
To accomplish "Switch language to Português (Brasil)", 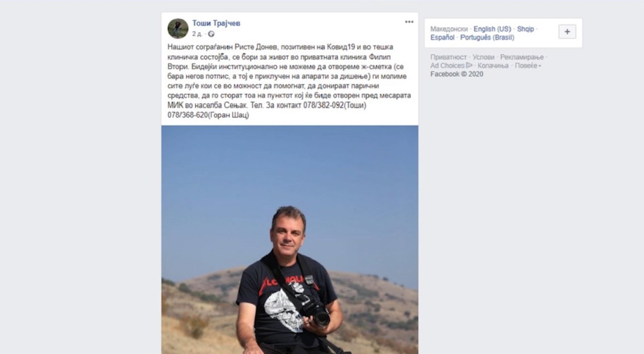I will [x=487, y=37].
